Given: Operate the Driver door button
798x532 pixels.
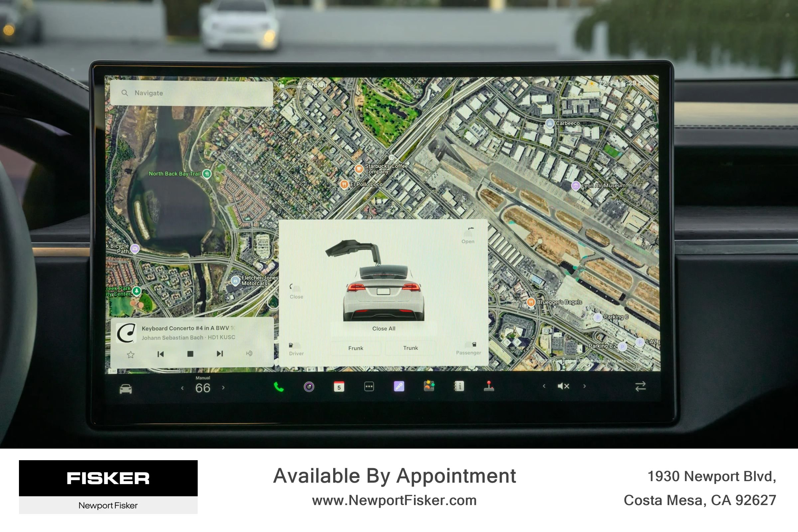Looking at the screenshot, I should pos(296,349).
